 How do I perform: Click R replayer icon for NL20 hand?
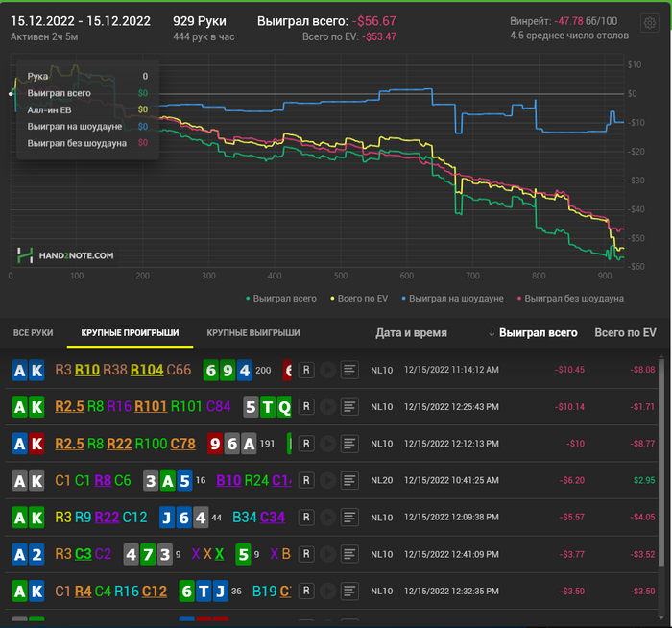tap(306, 482)
